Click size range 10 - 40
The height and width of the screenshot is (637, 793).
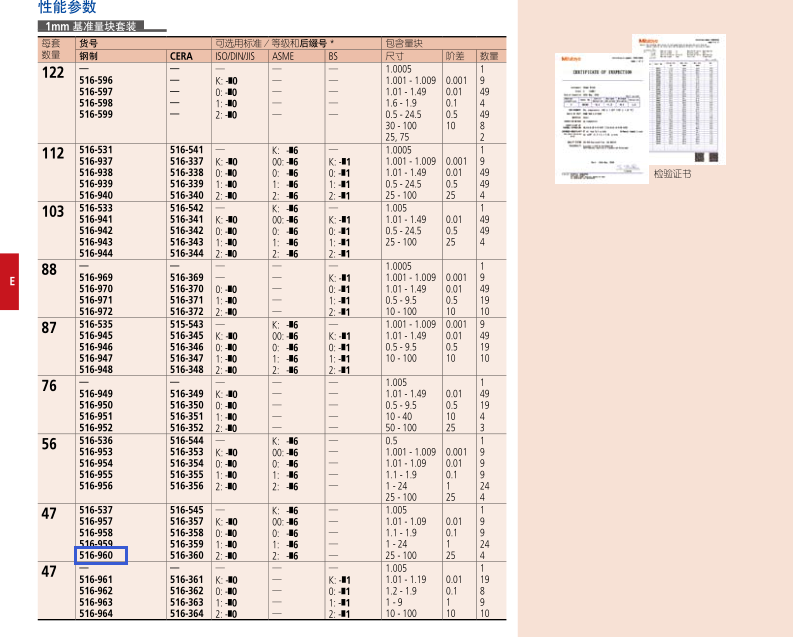pyautogui.click(x=399, y=417)
